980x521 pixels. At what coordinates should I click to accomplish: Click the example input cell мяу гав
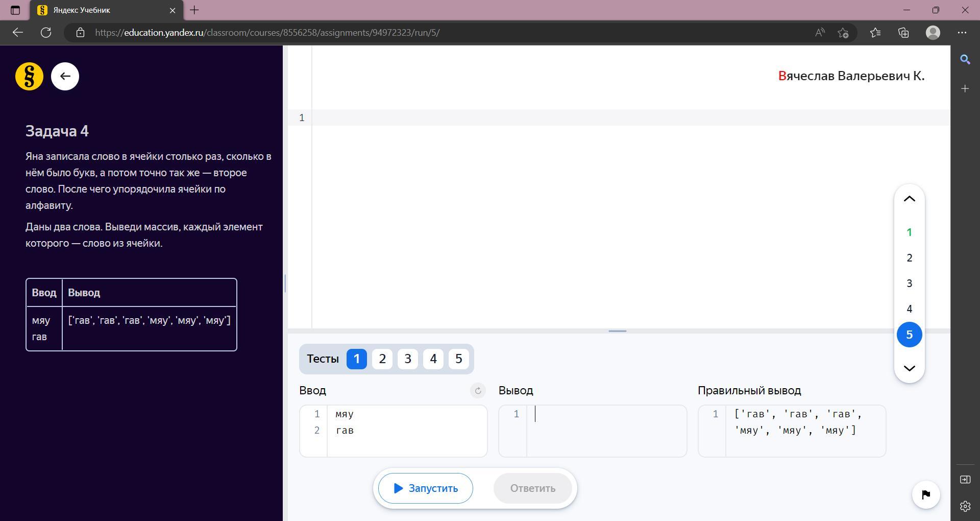coord(44,328)
